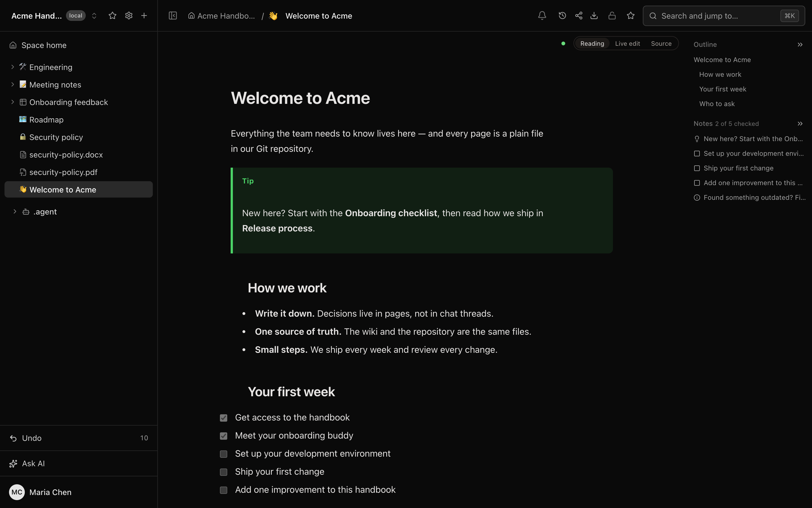Uncheck 'Get access to the handbook'

[224, 418]
